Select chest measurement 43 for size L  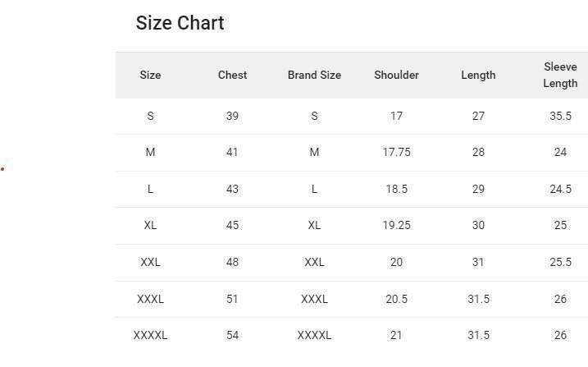pos(232,189)
